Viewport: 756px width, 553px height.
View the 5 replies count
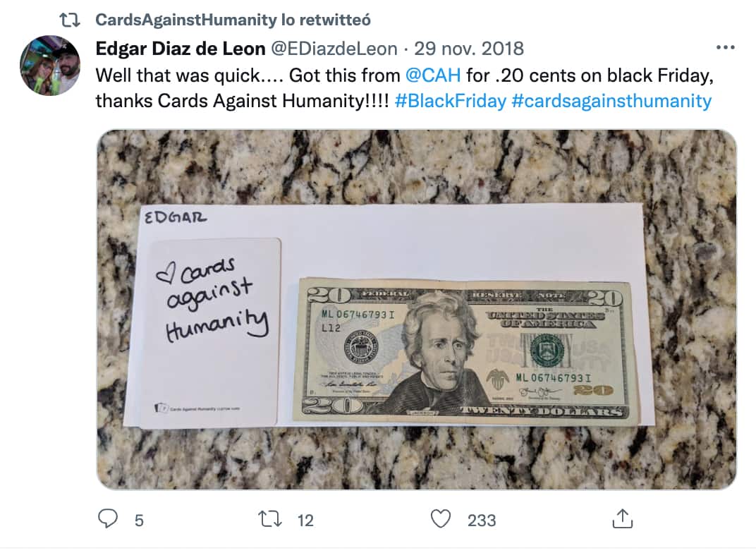[x=139, y=521]
